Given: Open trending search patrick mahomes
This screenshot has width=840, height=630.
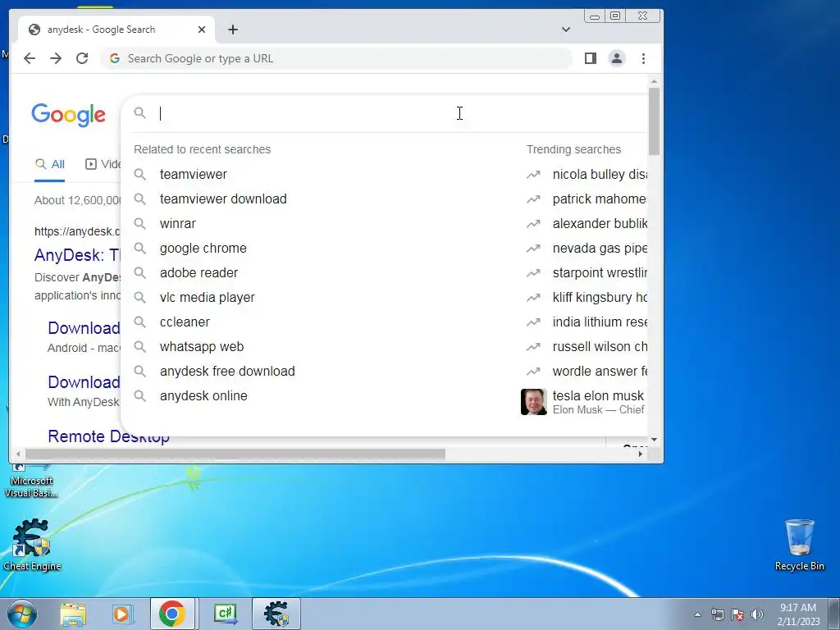Looking at the screenshot, I should click(600, 199).
